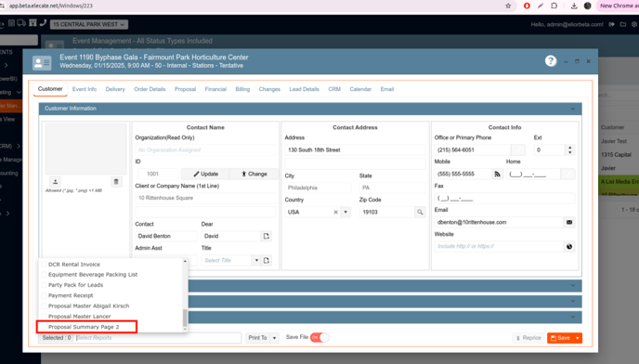Click the website globe icon
This screenshot has height=364, width=639.
click(x=569, y=246)
